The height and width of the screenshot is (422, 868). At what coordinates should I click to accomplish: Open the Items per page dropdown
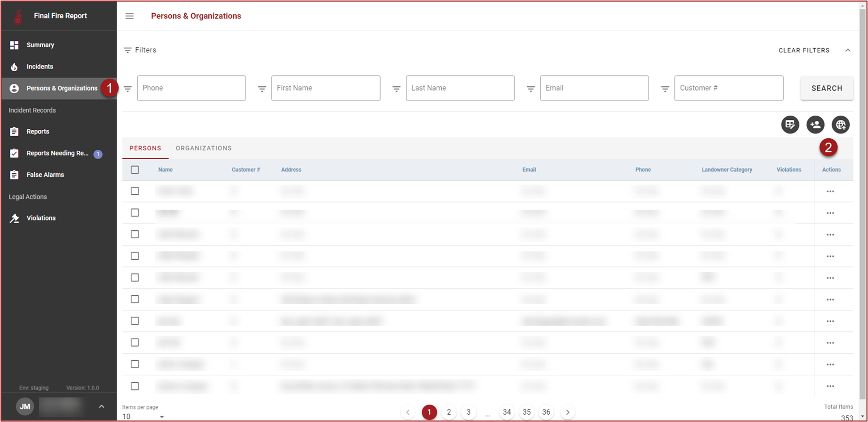(x=143, y=416)
